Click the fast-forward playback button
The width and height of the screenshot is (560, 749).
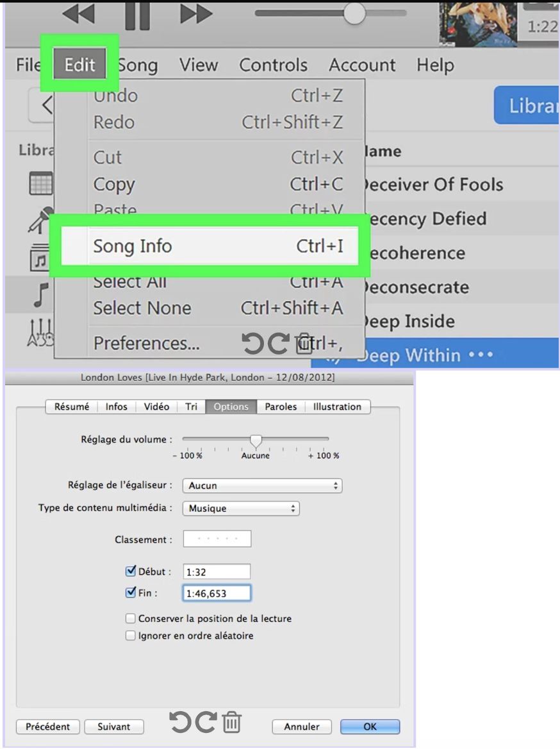197,15
